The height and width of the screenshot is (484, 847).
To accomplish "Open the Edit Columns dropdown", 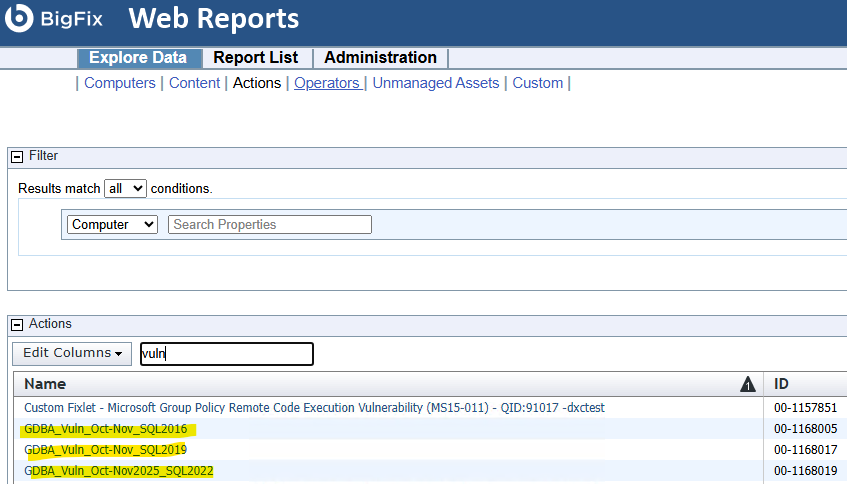I will [72, 354].
